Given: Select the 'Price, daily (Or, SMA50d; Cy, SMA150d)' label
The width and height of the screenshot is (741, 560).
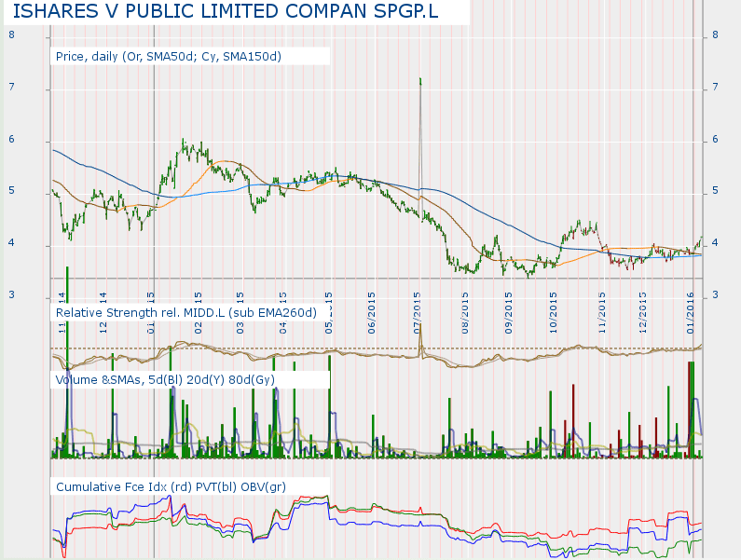Looking at the screenshot, I should [169, 57].
